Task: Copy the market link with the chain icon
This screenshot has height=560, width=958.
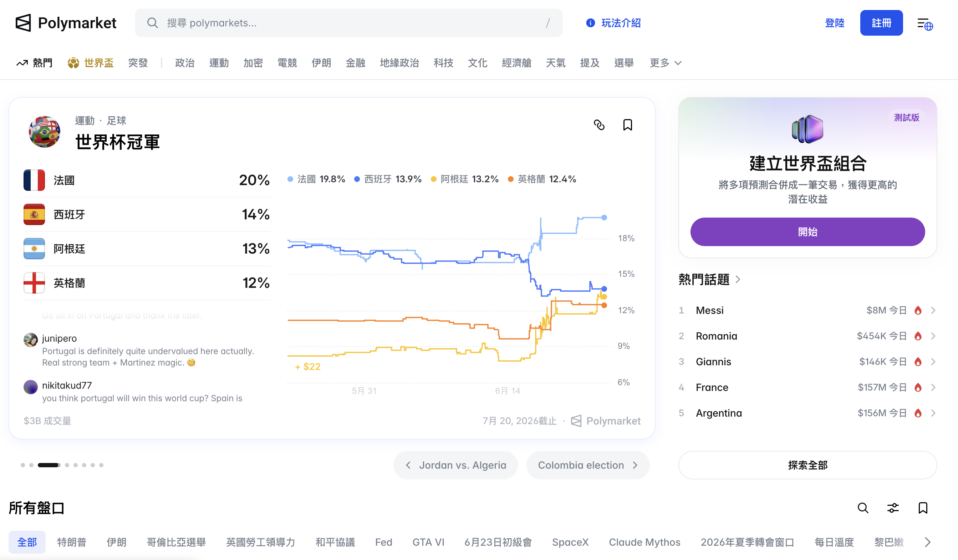Action: pos(599,125)
